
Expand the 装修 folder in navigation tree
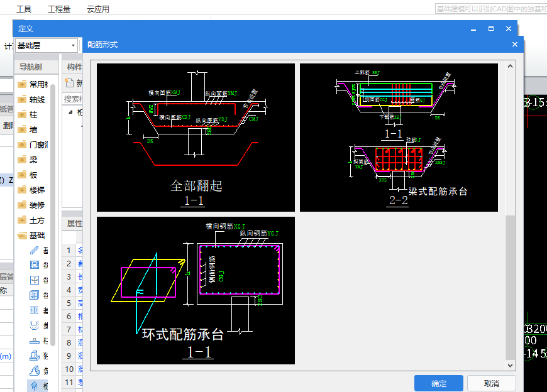pos(22,205)
